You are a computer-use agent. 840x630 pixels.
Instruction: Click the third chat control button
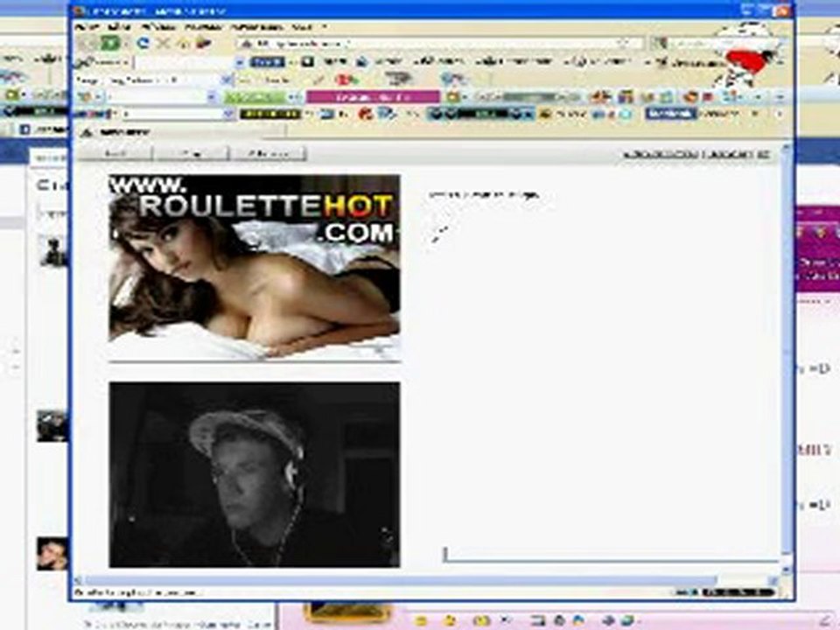(269, 154)
